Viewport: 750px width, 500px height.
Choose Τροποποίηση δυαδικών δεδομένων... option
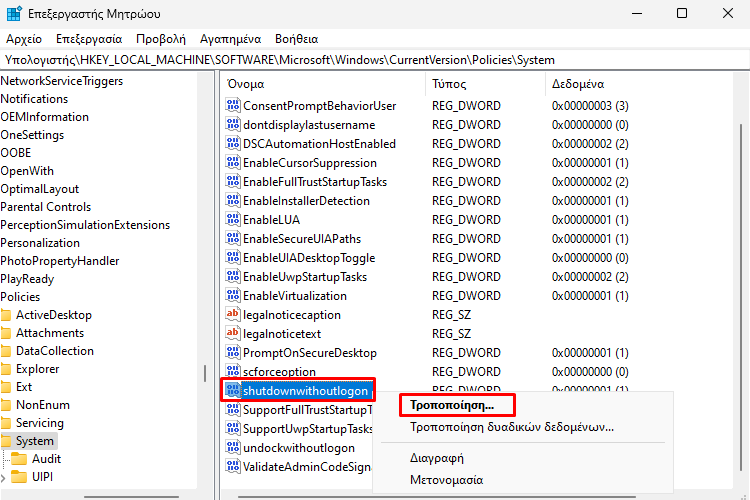512,427
